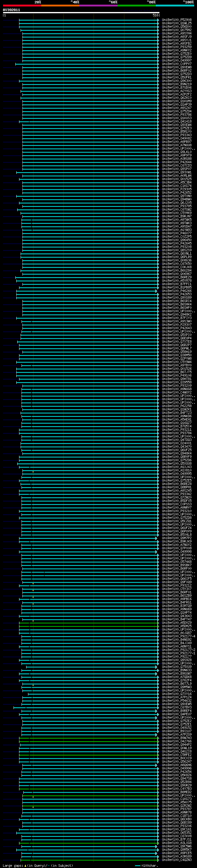Select hit label UniRef100_Q96300
The width and height of the screenshot is (197, 868).
pos(177,81)
